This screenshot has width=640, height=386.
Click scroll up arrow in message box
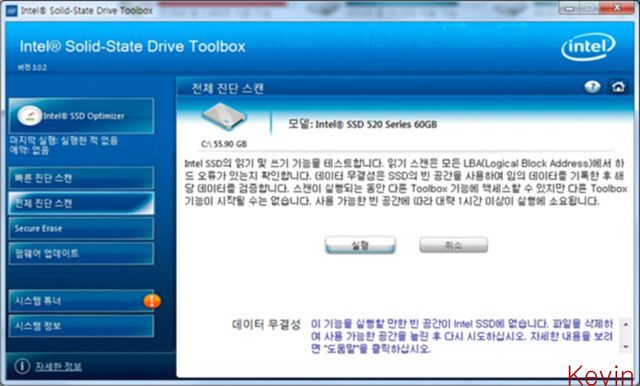click(x=625, y=324)
